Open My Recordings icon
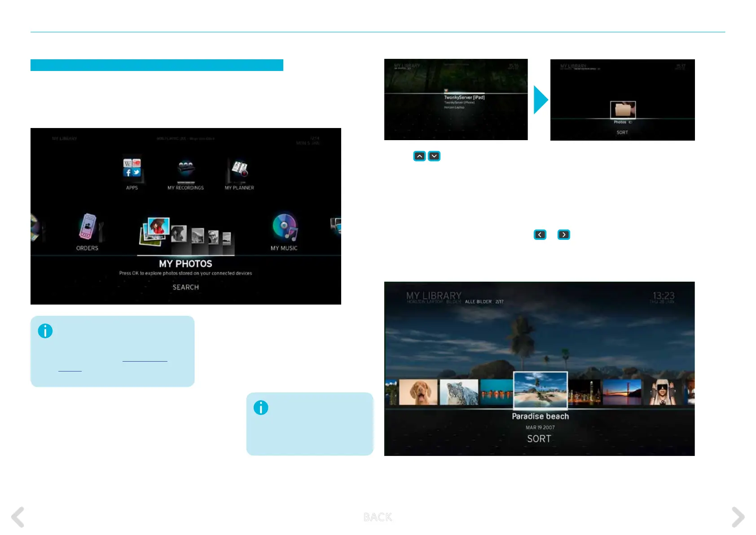This screenshot has height=535, width=756. tap(185, 170)
